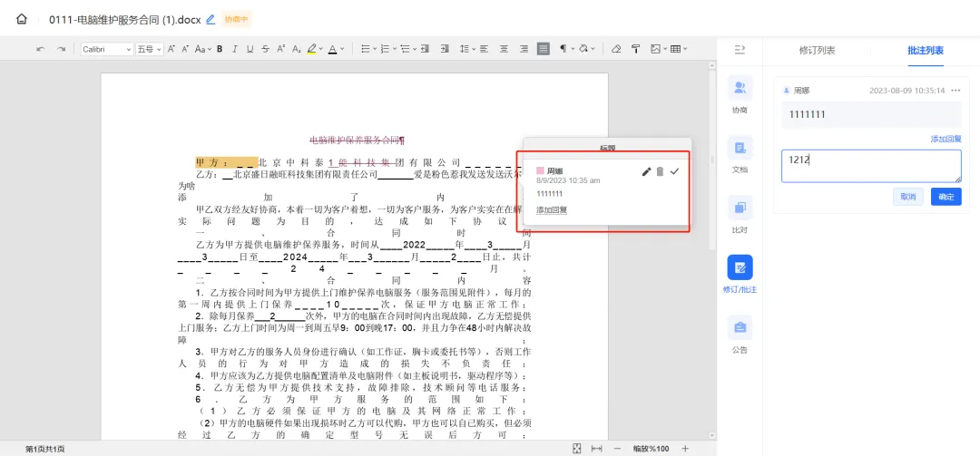Click the home icon in the header
The image size is (980, 456).
click(22, 19)
